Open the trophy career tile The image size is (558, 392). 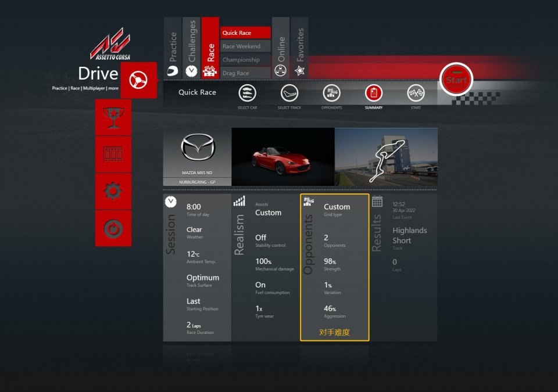[113, 117]
